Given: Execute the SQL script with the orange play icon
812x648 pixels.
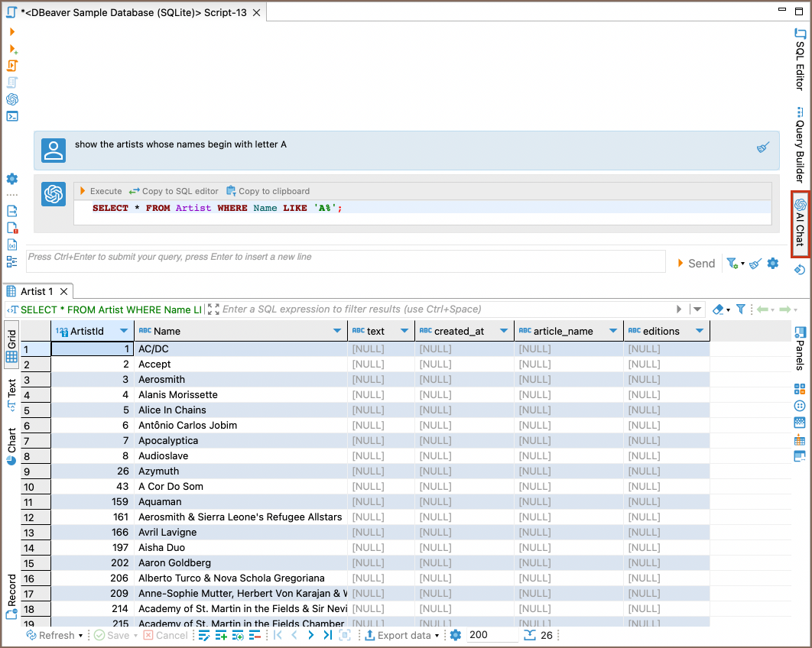Looking at the screenshot, I should [x=11, y=32].
